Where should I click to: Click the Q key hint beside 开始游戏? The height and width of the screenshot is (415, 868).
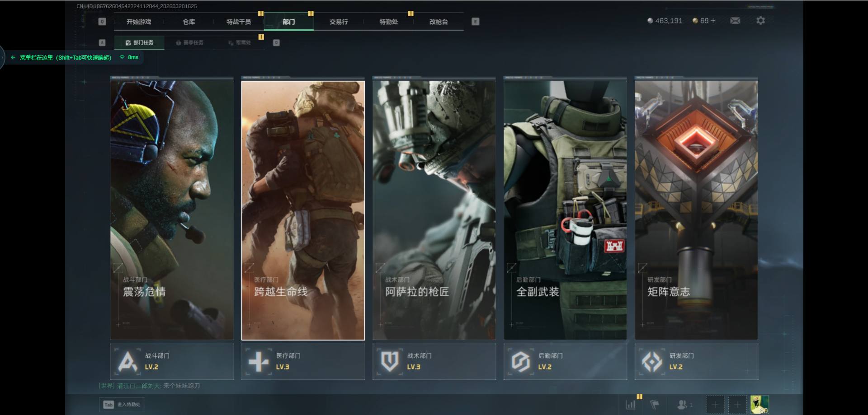point(102,22)
